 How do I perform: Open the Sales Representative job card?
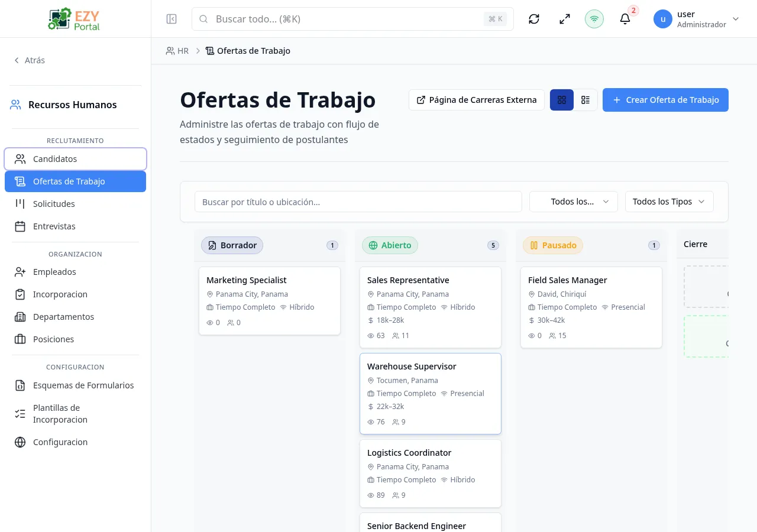pyautogui.click(x=431, y=307)
